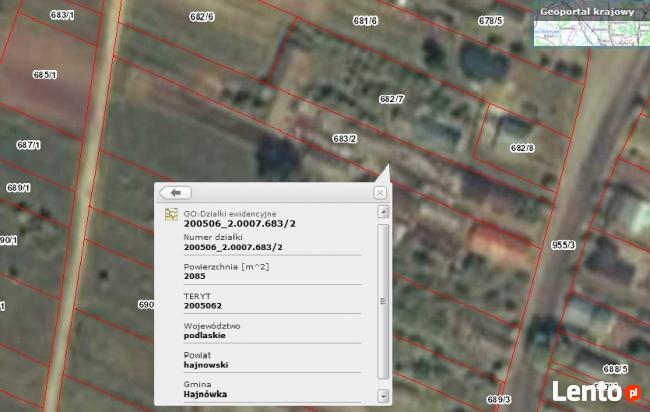Select parcel 681/6 label

(365, 20)
